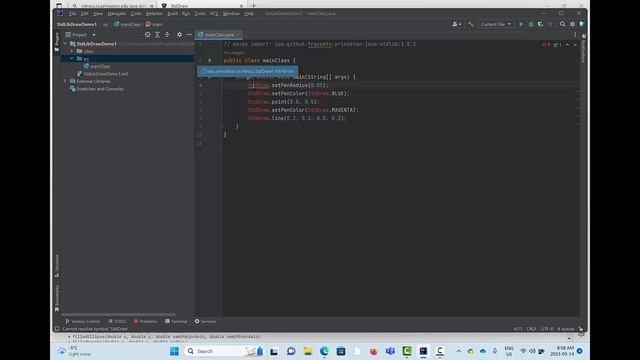Screen dimensions: 640x360
Task: Open the File menu
Action: (x=72, y=13)
